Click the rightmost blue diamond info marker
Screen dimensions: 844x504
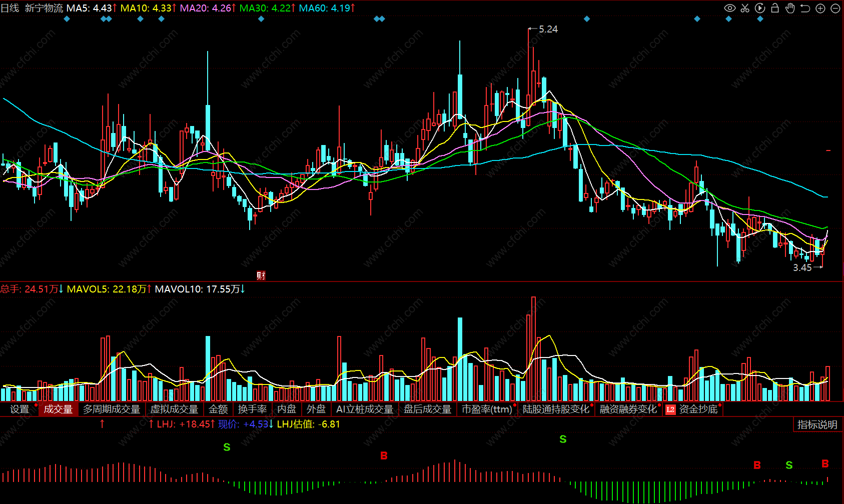(x=760, y=19)
